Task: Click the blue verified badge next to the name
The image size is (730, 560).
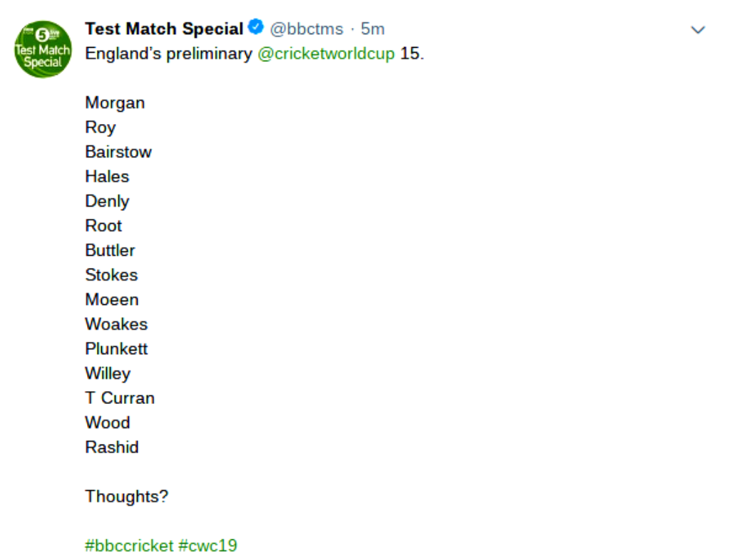Action: tap(255, 26)
